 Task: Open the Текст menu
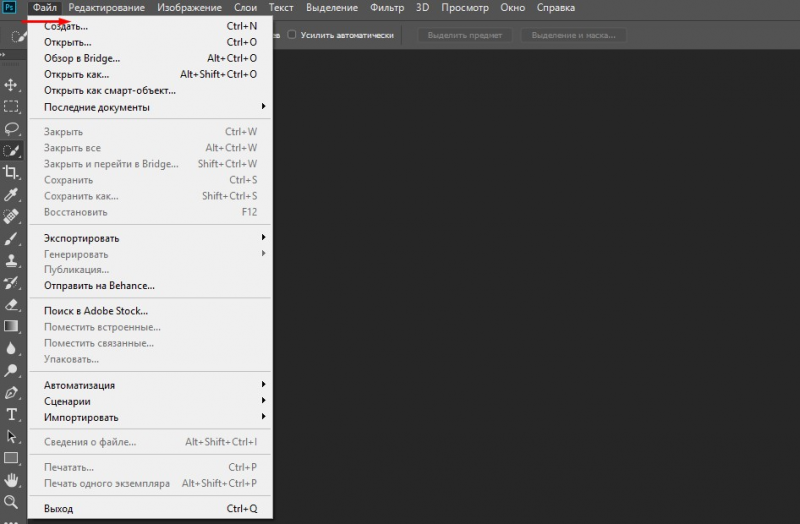click(281, 8)
